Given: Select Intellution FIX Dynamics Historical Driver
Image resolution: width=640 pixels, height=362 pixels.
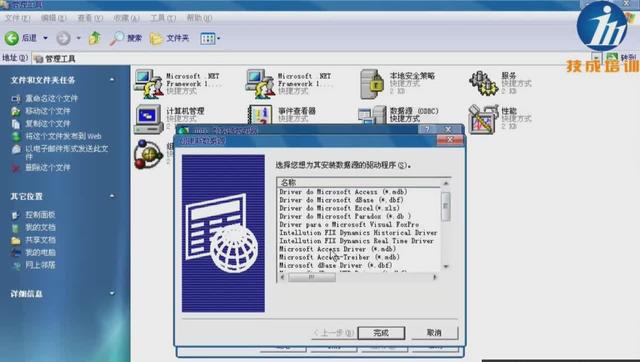Looking at the screenshot, I should (x=358, y=233).
